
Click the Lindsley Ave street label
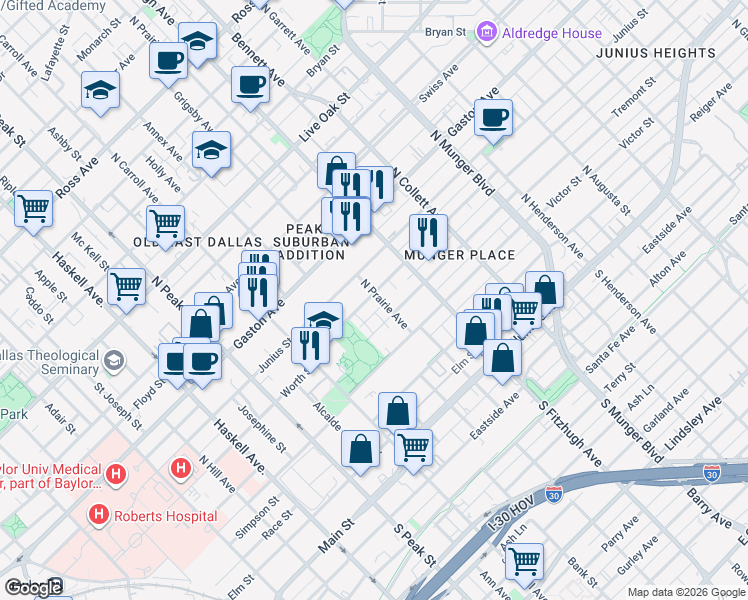(x=693, y=424)
